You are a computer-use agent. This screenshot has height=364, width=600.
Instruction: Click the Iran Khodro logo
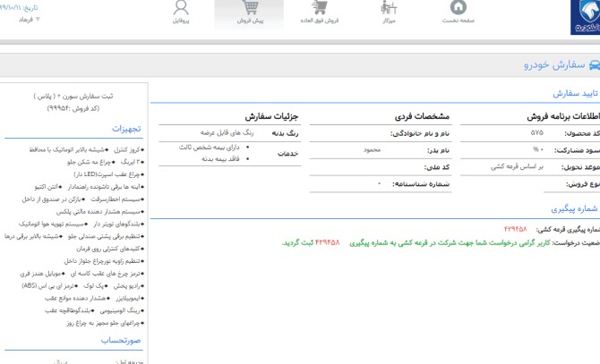(x=586, y=17)
